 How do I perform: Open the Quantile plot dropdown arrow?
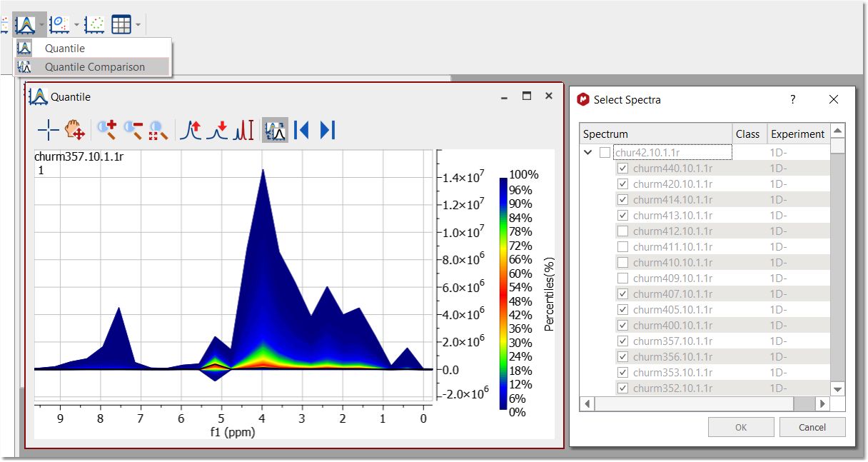coord(41,25)
